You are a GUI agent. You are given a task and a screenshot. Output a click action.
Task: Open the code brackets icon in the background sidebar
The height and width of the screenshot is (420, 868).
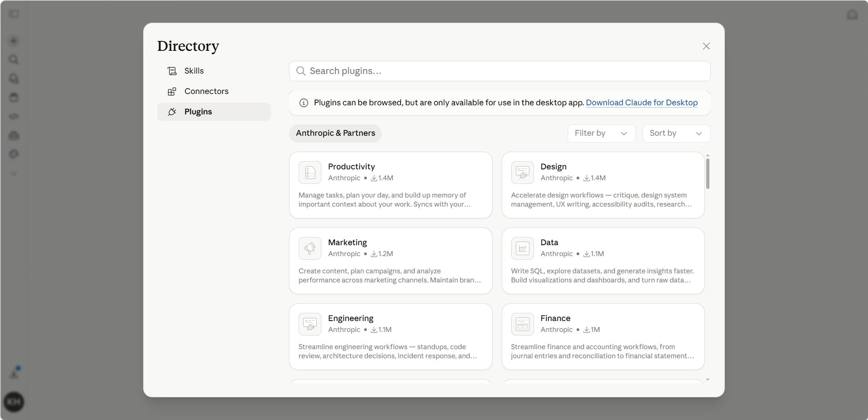[14, 116]
